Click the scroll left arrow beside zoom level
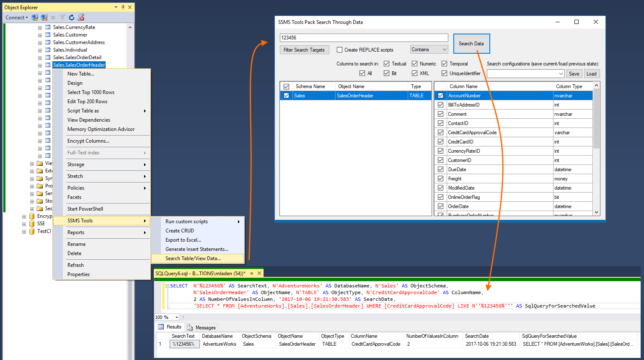The height and width of the screenshot is (360, 644). click(183, 317)
